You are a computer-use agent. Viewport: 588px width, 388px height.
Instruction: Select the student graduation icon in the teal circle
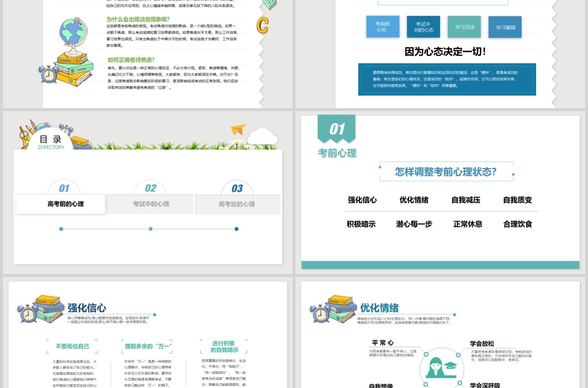point(441,367)
